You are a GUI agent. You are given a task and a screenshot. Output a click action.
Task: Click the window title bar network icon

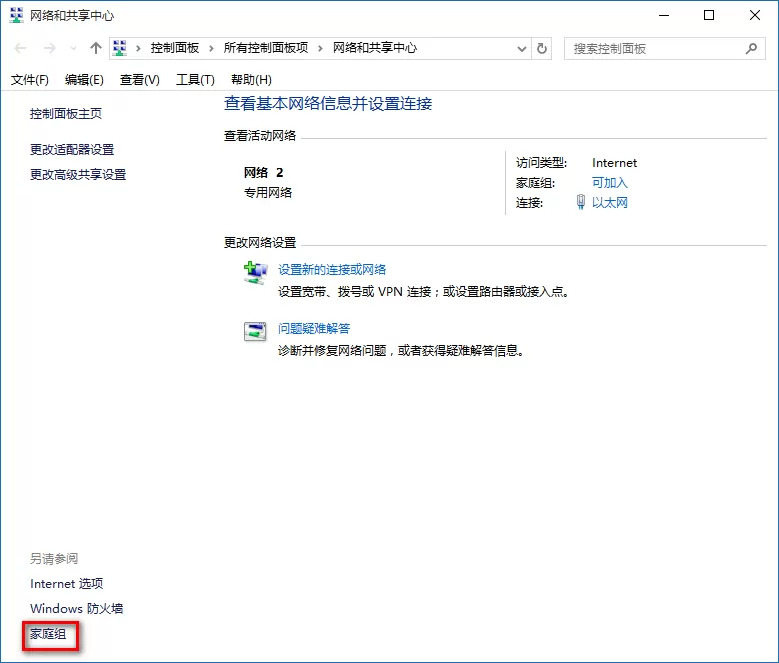click(16, 15)
